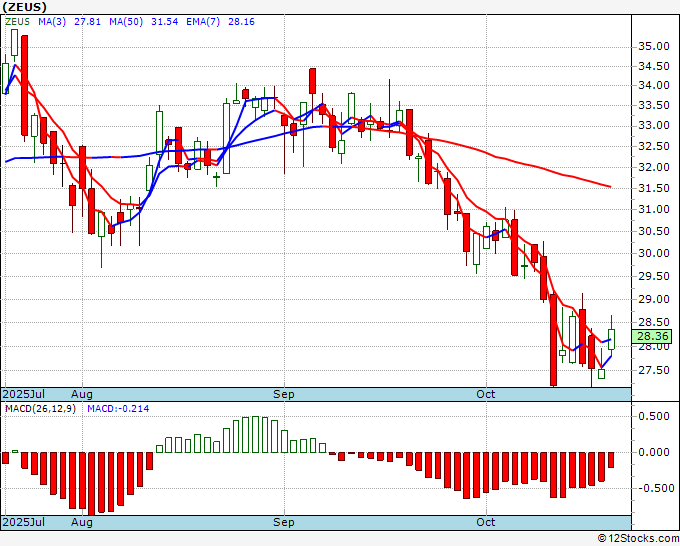Viewport: 680px width, 546px height.
Task: Click the 0.500 MACD axis label
Action: tap(654, 416)
